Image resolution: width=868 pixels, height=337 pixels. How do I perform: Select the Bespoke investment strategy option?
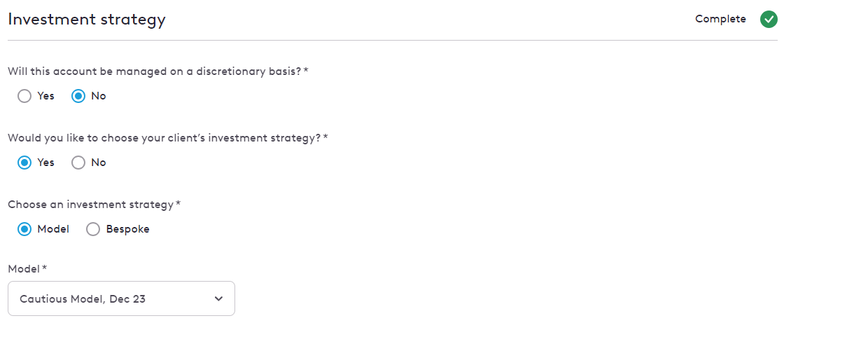tap(93, 229)
